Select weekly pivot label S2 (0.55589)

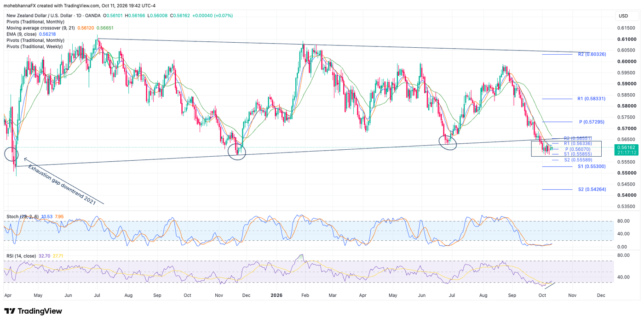click(577, 160)
